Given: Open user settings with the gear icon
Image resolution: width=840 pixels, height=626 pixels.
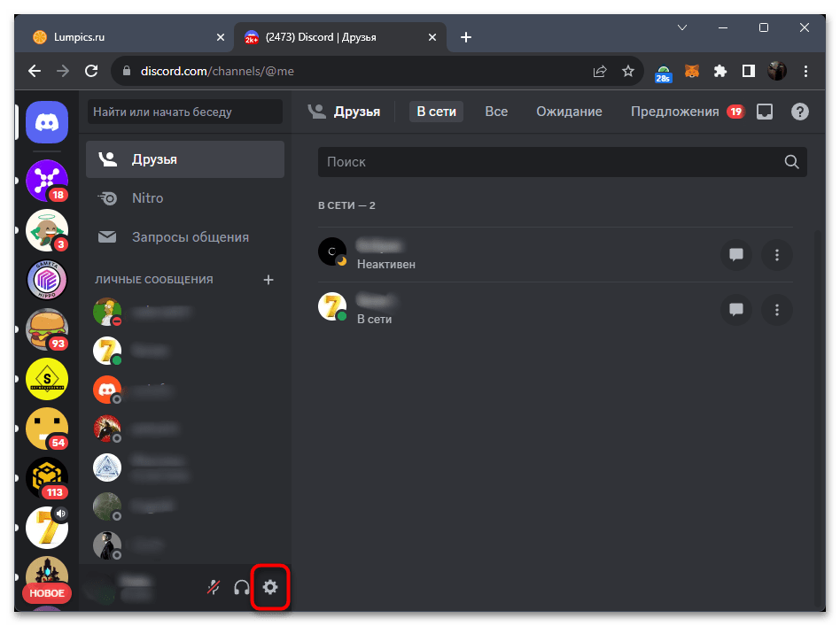Looking at the screenshot, I should [270, 587].
